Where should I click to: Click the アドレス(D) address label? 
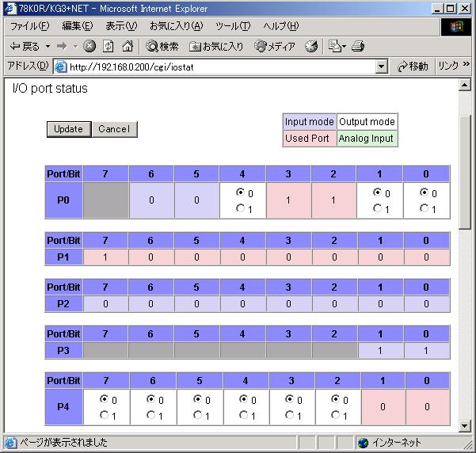[29, 66]
